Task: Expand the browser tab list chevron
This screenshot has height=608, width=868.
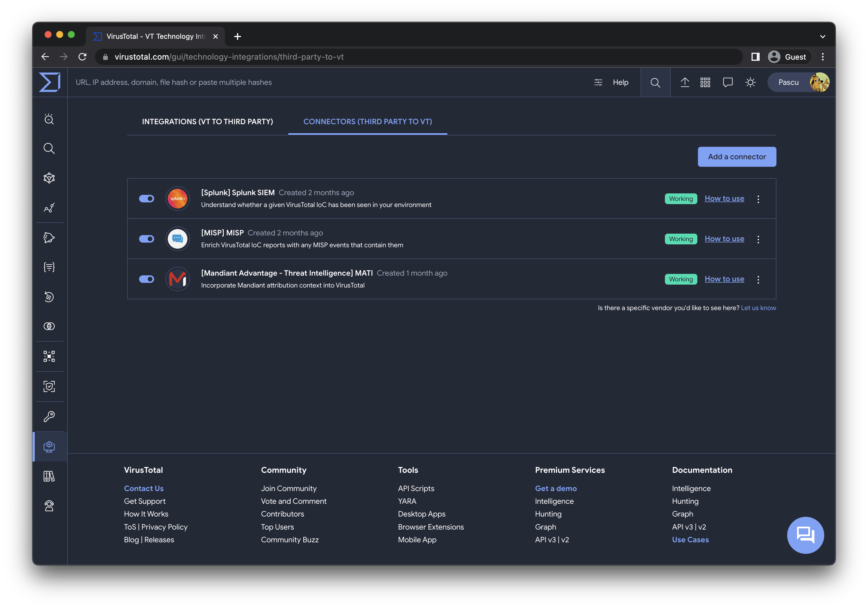Action: click(822, 37)
